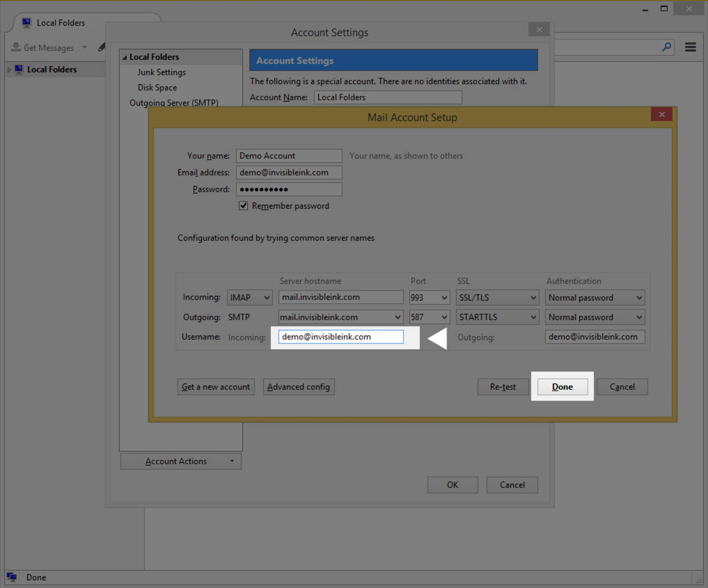Click the Local Folders tab icon

pos(26,23)
